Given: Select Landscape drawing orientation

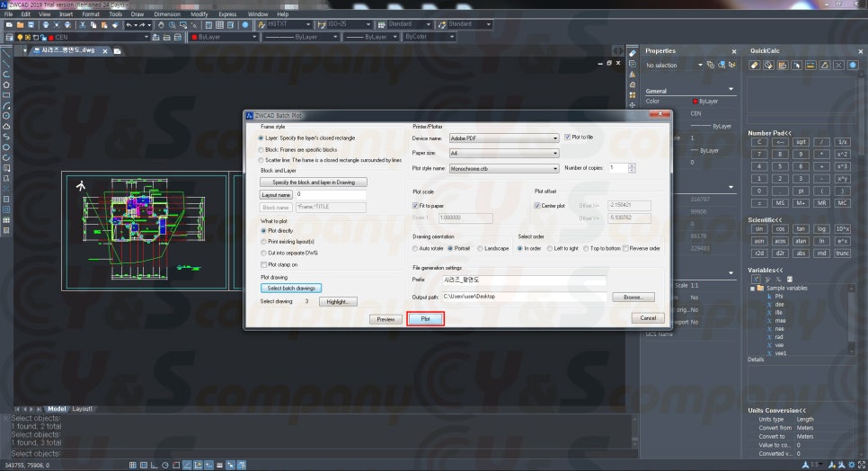Looking at the screenshot, I should click(480, 248).
